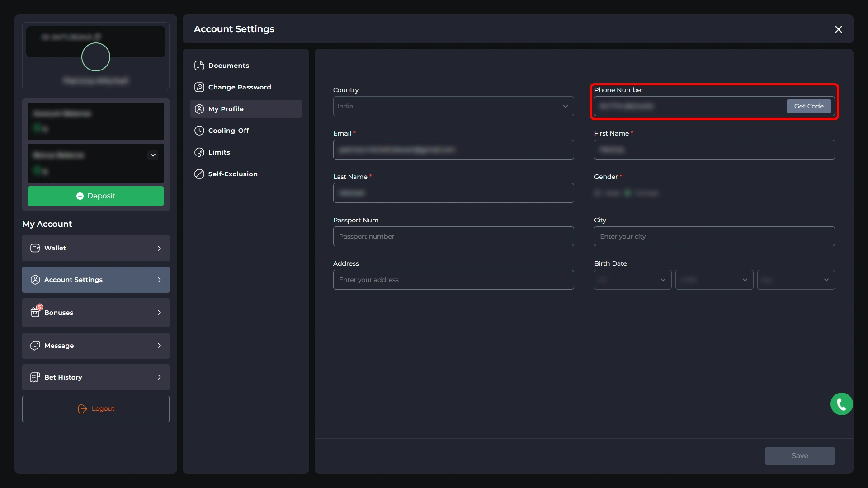
Task: Click the Enter your city field
Action: pyautogui.click(x=714, y=236)
